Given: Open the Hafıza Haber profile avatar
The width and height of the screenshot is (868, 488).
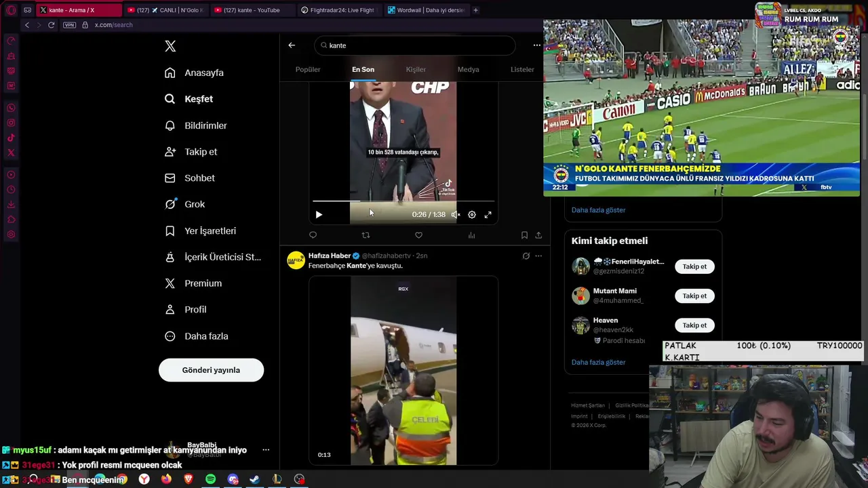Looking at the screenshot, I should pos(296,260).
